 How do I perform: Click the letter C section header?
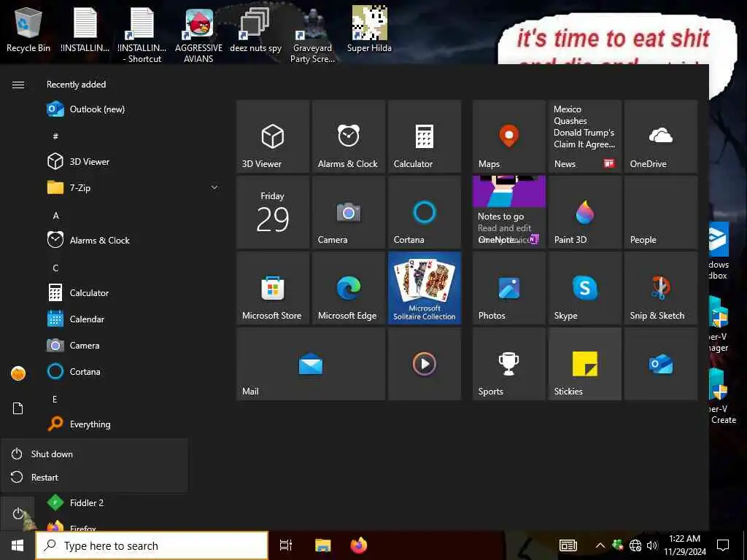coord(55,268)
